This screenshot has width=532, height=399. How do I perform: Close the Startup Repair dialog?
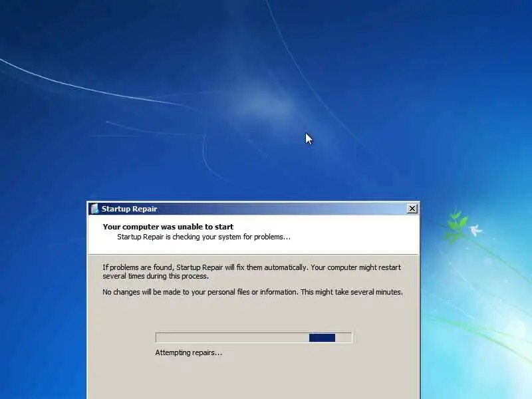tap(412, 209)
